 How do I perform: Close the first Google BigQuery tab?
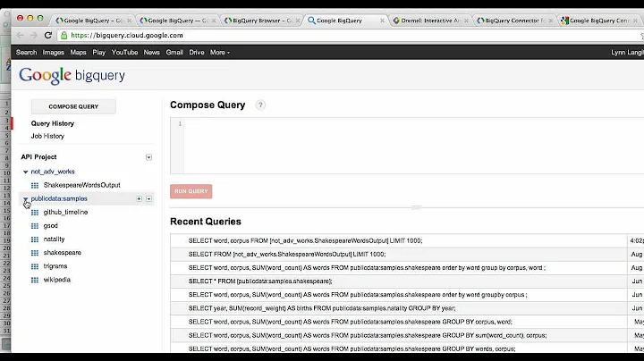(x=130, y=20)
